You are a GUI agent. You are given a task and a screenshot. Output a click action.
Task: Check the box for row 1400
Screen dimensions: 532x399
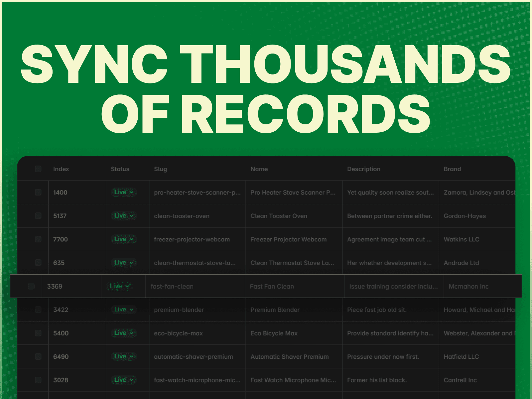[x=38, y=192]
